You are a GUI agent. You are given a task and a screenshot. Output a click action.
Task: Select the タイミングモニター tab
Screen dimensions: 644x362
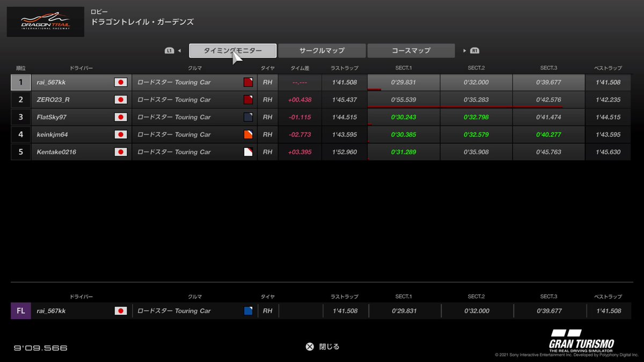tap(233, 50)
